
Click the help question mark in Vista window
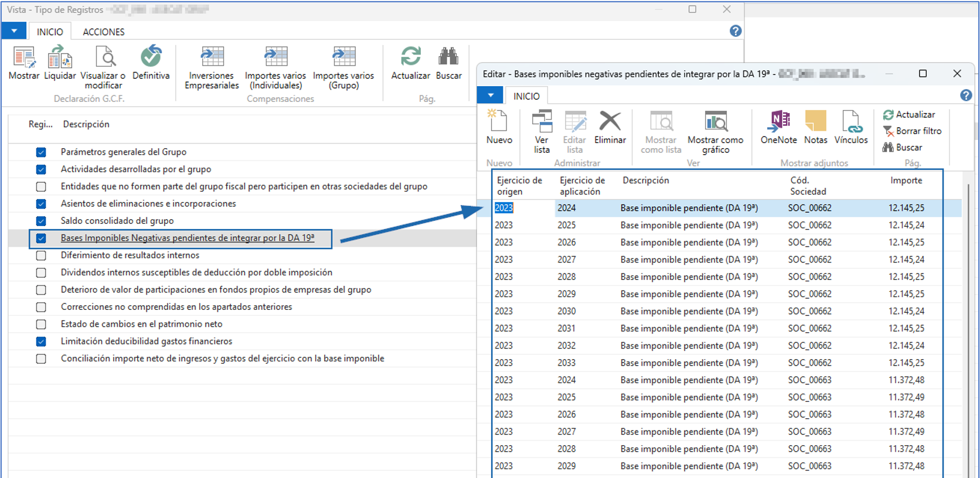(x=735, y=31)
